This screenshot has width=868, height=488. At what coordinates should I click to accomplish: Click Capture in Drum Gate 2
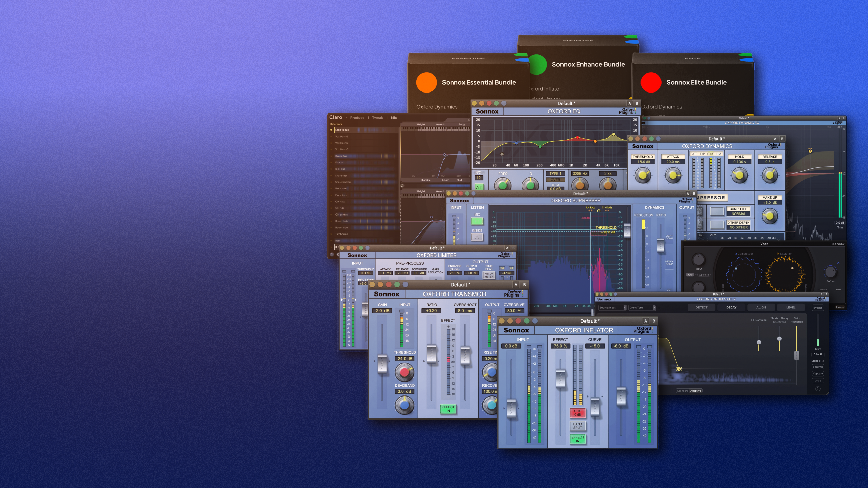point(818,374)
